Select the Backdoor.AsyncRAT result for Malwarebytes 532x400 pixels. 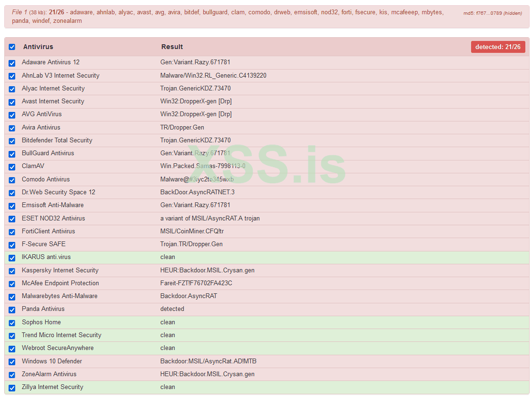pos(188,296)
